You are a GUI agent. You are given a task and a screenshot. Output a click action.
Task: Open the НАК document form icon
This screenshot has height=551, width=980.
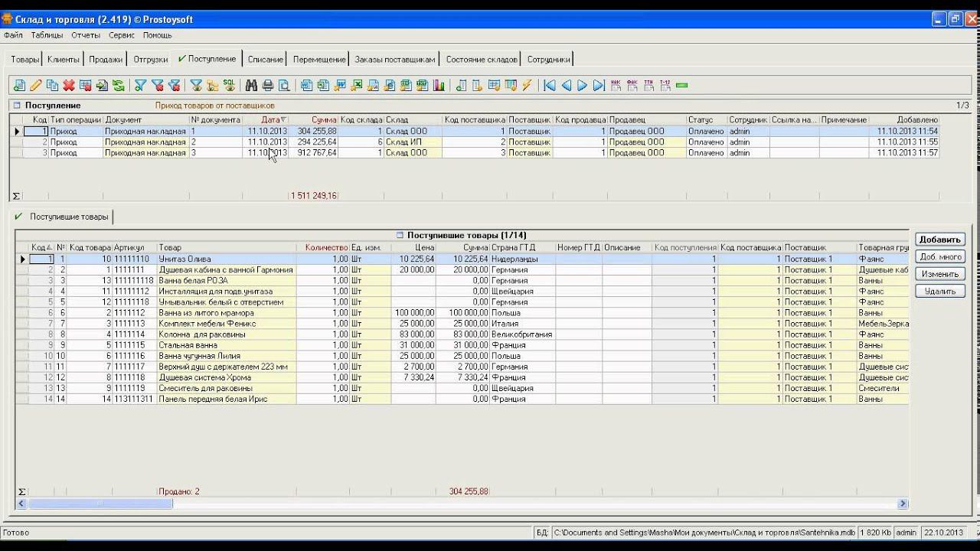click(616, 86)
